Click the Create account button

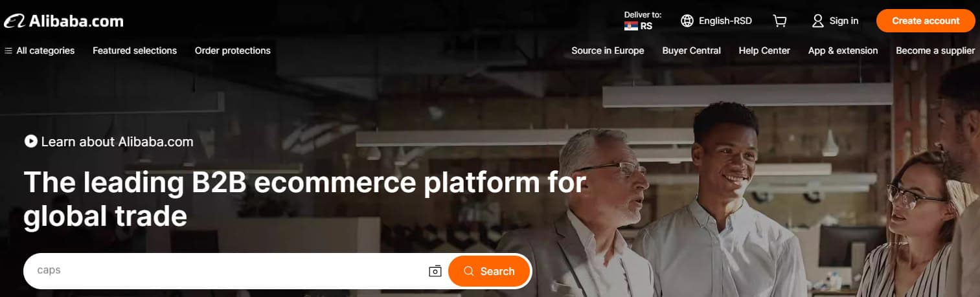(926, 21)
